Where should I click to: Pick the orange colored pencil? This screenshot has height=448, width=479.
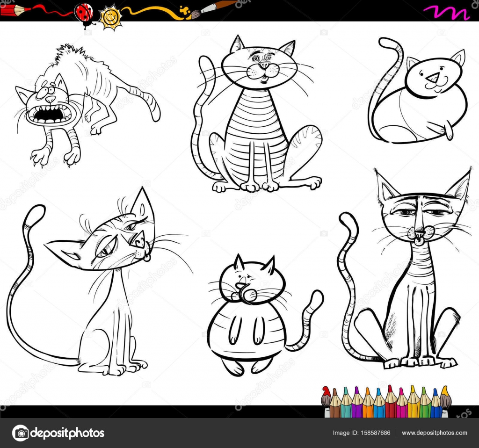click(x=368, y=403)
